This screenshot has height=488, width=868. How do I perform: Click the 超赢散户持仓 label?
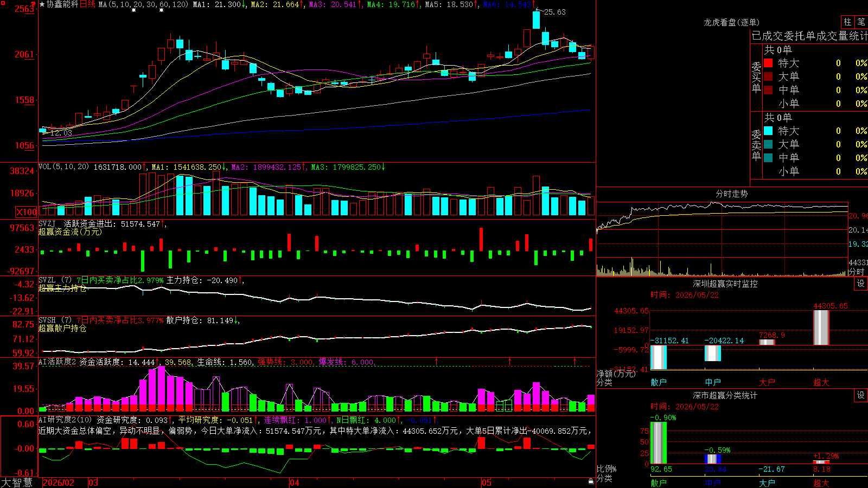click(x=62, y=328)
